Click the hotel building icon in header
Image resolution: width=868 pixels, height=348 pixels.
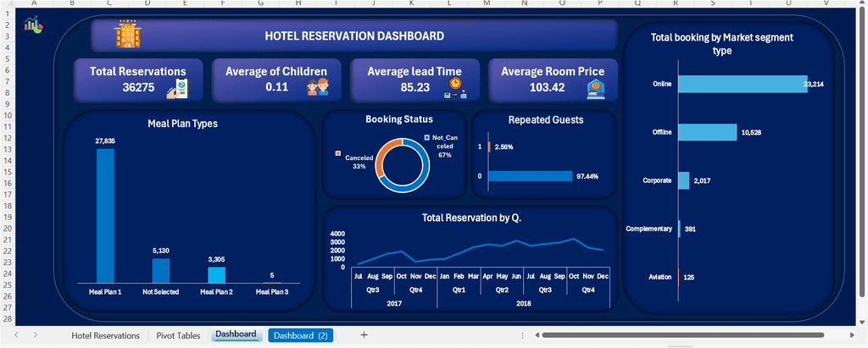tap(128, 35)
